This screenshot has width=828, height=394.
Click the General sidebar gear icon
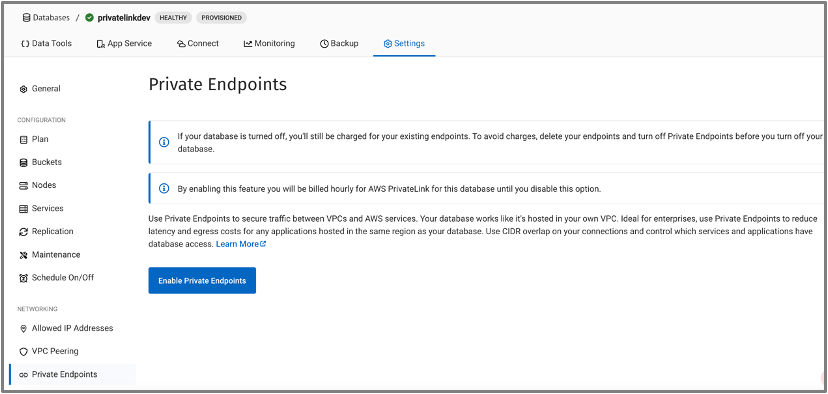23,89
